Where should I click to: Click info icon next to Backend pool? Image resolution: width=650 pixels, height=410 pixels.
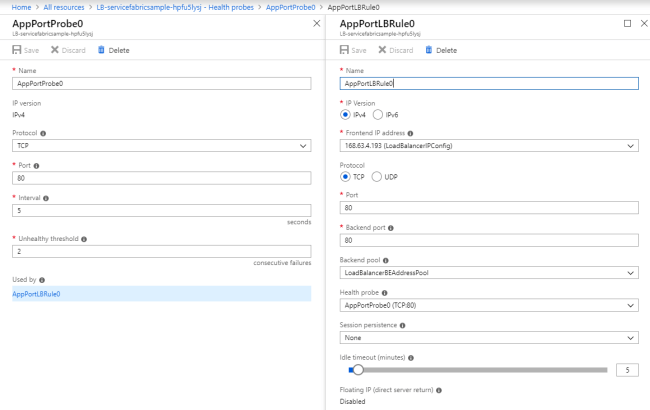[x=386, y=261]
